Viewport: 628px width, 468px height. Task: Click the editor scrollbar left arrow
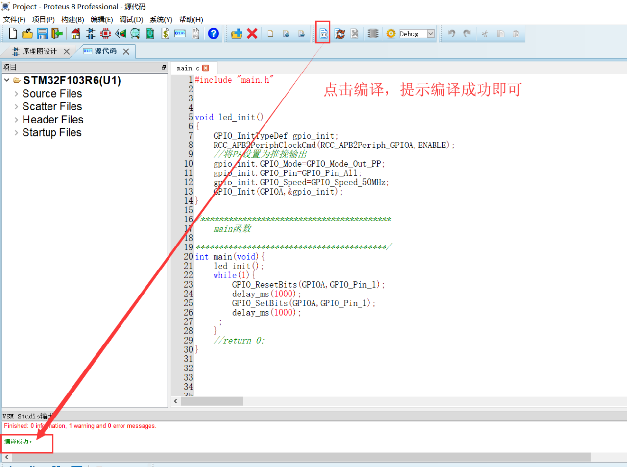point(175,401)
